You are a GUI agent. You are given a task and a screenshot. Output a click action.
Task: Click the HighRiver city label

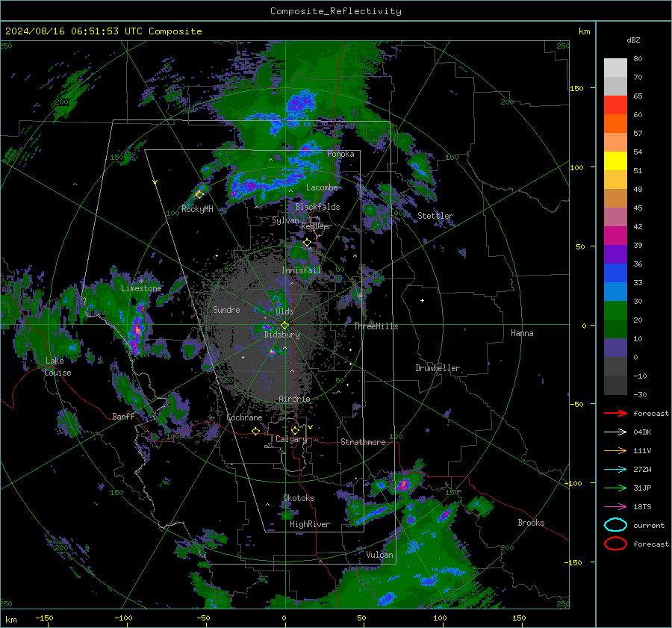pyautogui.click(x=310, y=524)
